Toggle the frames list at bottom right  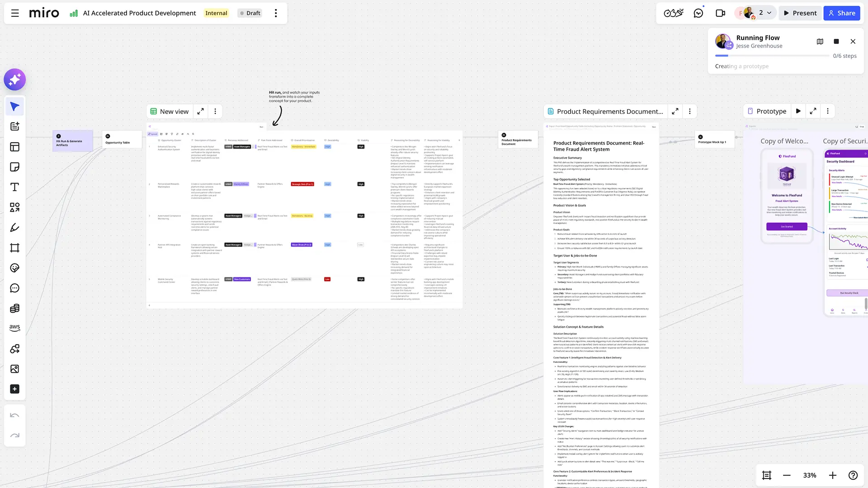767,475
